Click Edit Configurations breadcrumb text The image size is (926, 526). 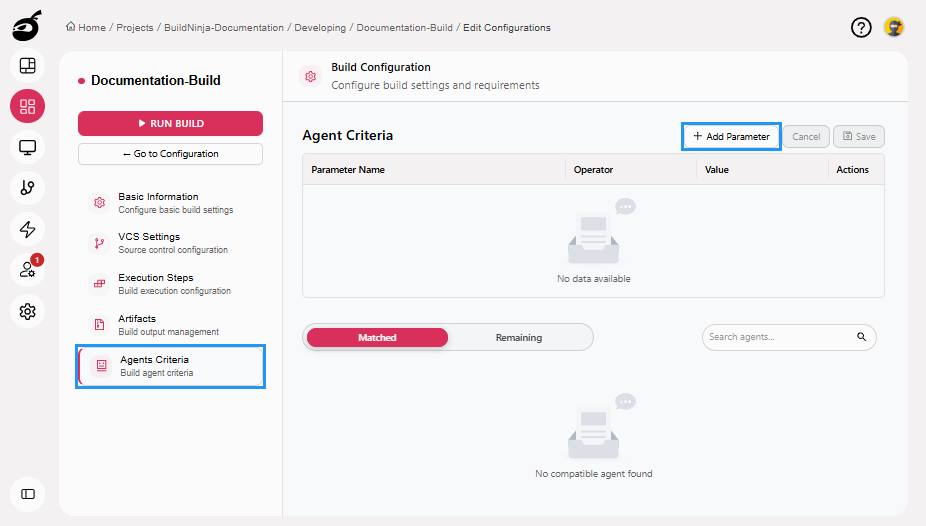[x=507, y=28]
